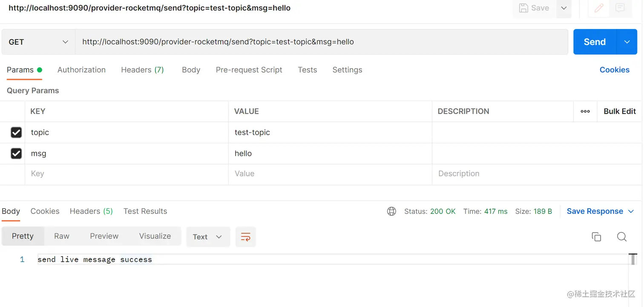Click the 'send live message success' response text

click(95, 259)
